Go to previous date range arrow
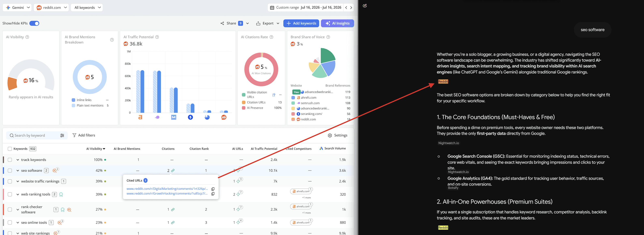Image resolution: width=644 pixels, height=235 pixels. click(346, 8)
